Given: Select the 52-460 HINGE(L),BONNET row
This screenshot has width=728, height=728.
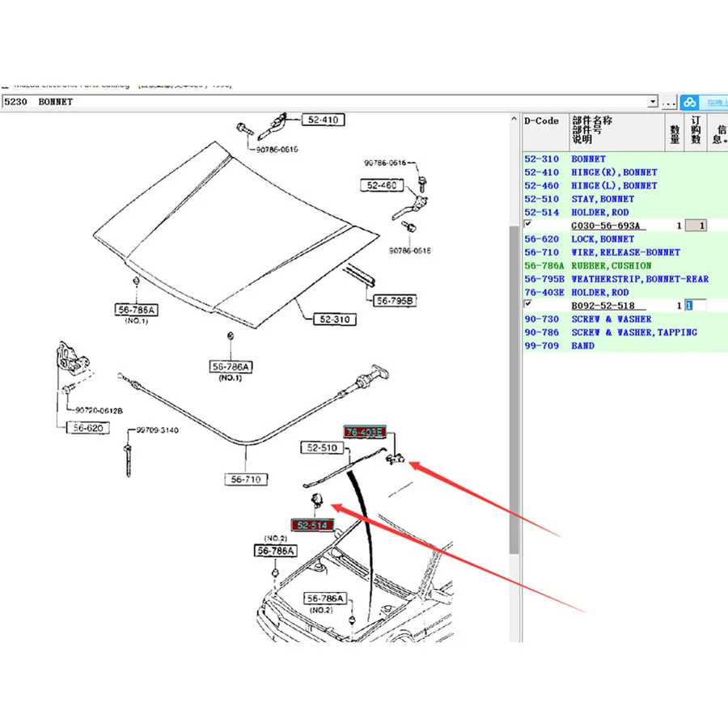Looking at the screenshot, I should pyautogui.click(x=625, y=186).
